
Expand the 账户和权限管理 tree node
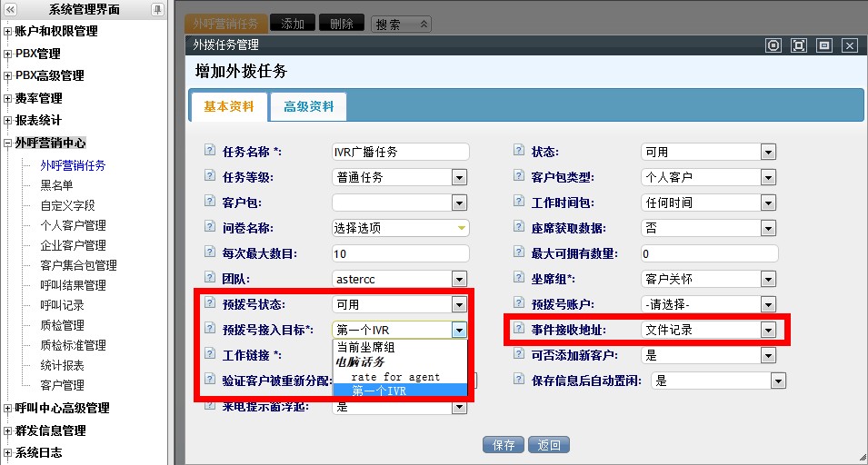[8, 32]
